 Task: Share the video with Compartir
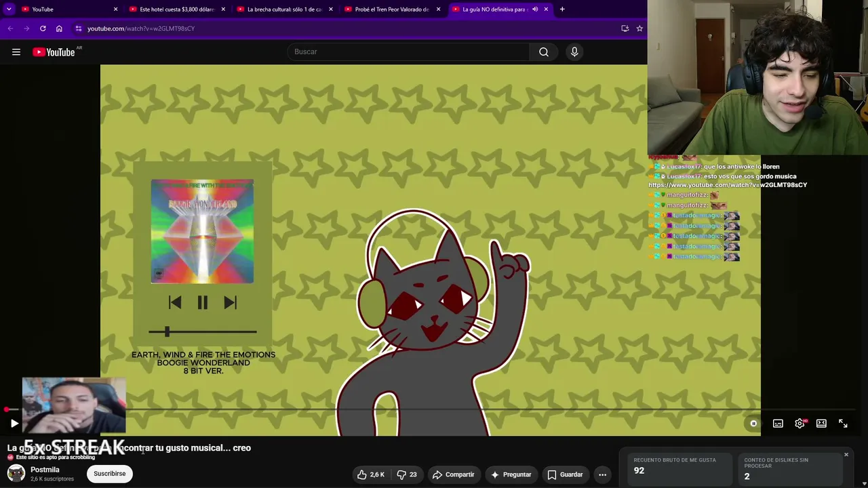tap(453, 474)
